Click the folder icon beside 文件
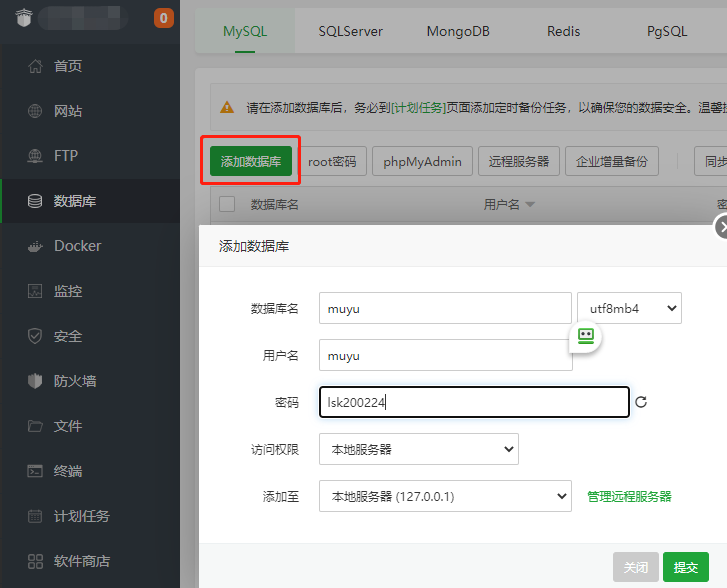The image size is (727, 588). (x=35, y=426)
